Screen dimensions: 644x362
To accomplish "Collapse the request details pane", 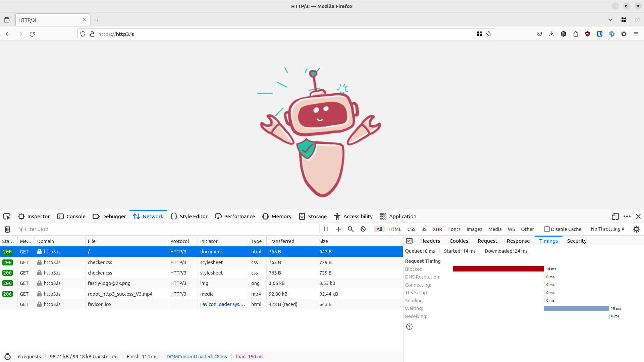I will point(409,241).
